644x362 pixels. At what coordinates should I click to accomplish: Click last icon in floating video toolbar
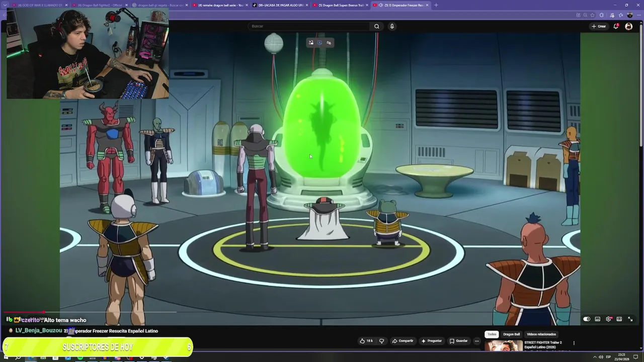[329, 43]
